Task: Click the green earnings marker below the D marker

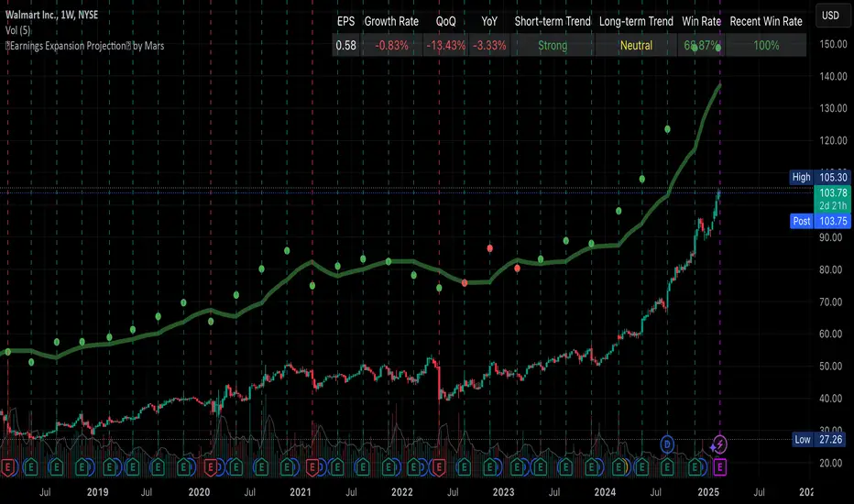Action: click(667, 467)
